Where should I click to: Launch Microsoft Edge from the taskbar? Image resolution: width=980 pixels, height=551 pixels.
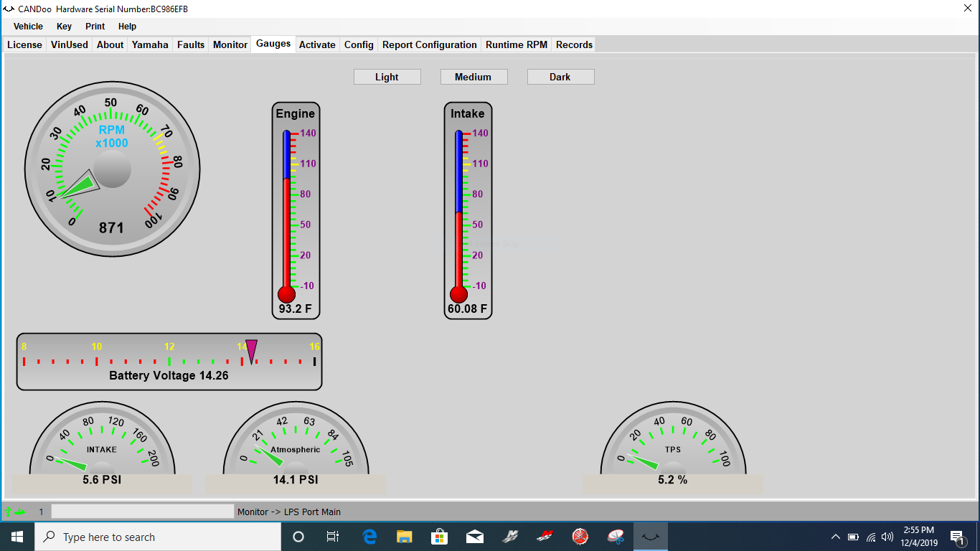pos(369,537)
